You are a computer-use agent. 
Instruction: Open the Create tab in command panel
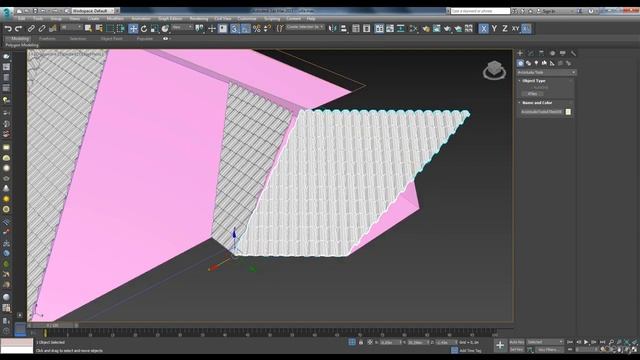pos(520,53)
